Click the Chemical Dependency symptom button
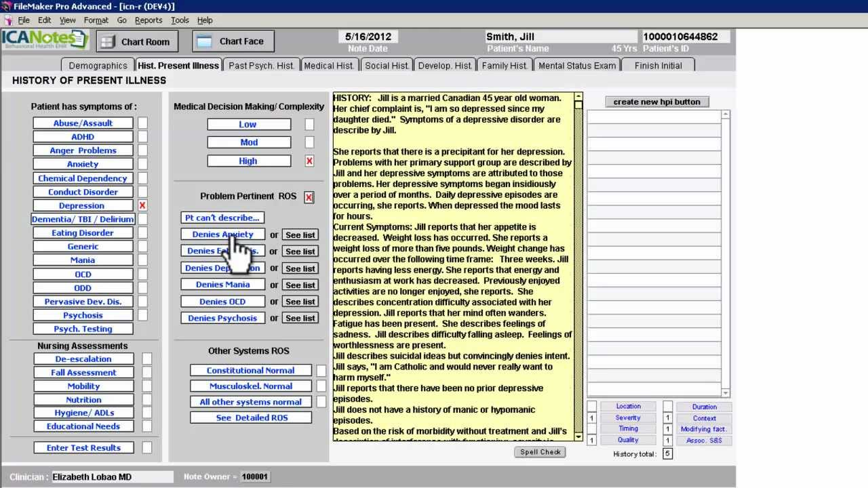This screenshot has width=868, height=488. 83,178
